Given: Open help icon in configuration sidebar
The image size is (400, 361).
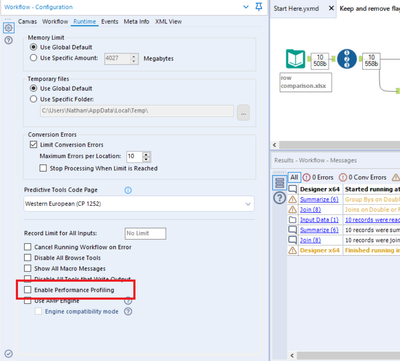Looking at the screenshot, I should [x=9, y=40].
